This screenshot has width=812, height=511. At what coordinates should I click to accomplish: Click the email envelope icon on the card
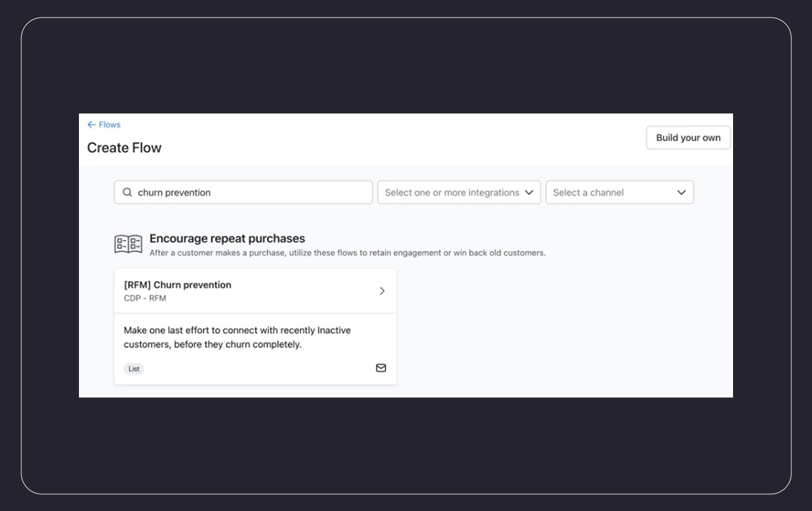point(381,368)
